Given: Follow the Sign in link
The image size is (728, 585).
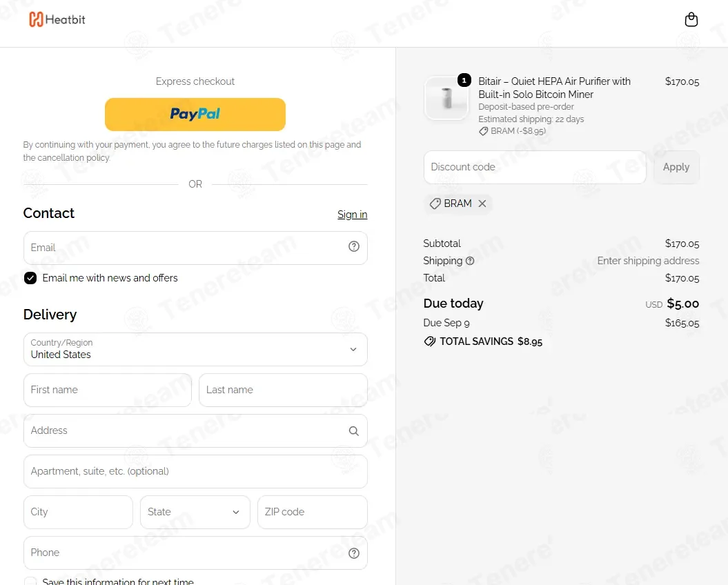Looking at the screenshot, I should (x=353, y=215).
